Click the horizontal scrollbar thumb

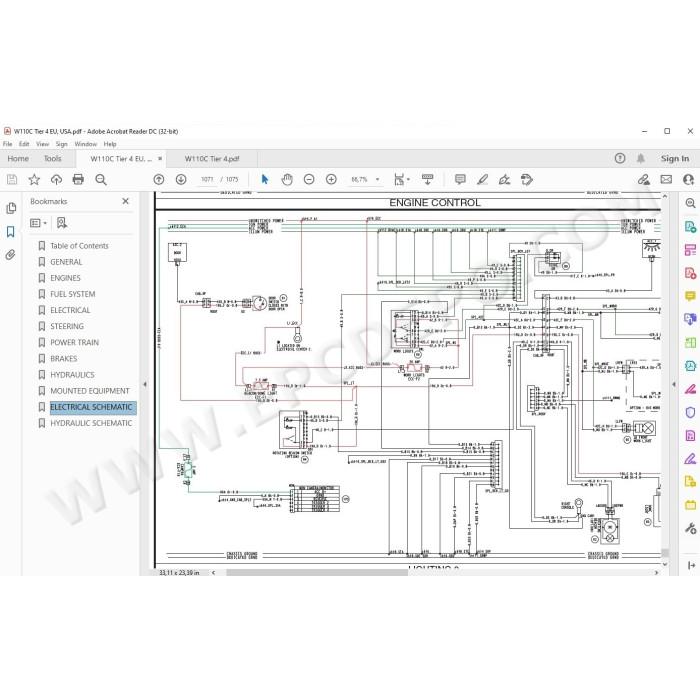(317, 572)
